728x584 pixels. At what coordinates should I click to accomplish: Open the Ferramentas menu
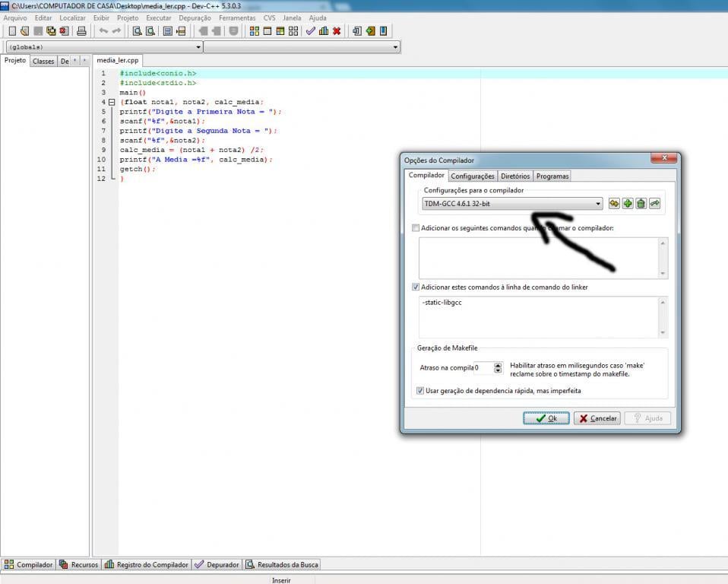237,17
